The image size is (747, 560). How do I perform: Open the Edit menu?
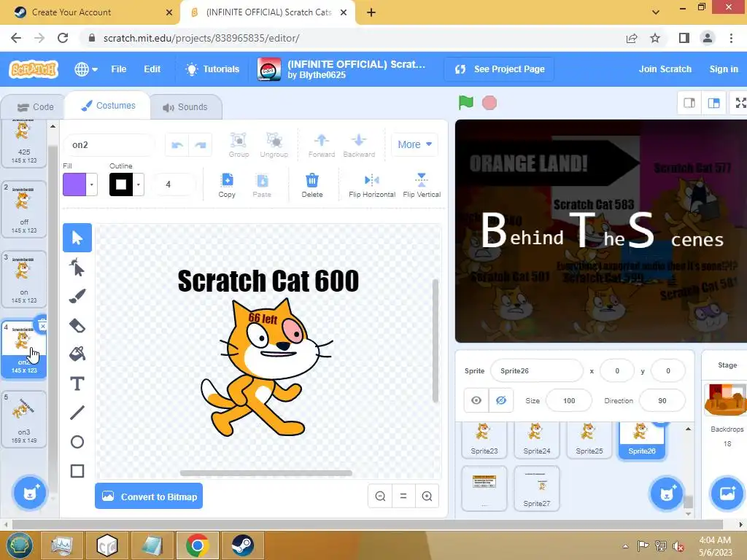pyautogui.click(x=152, y=69)
